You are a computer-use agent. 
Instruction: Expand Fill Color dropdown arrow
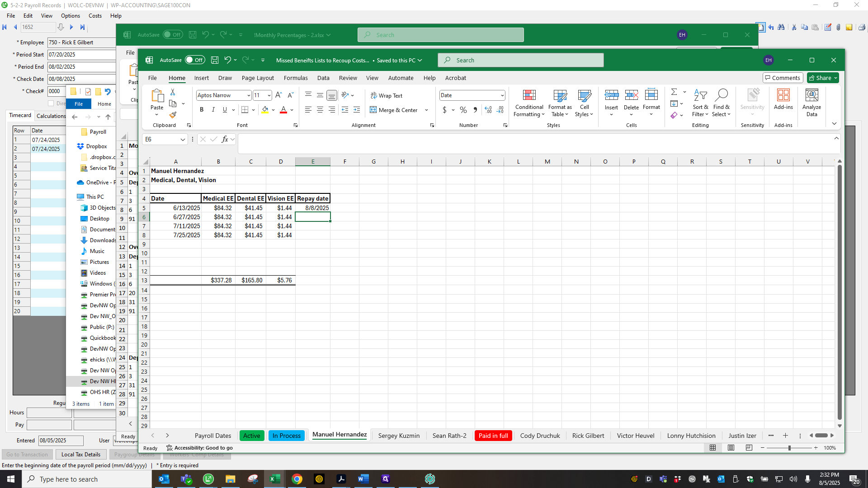point(273,110)
